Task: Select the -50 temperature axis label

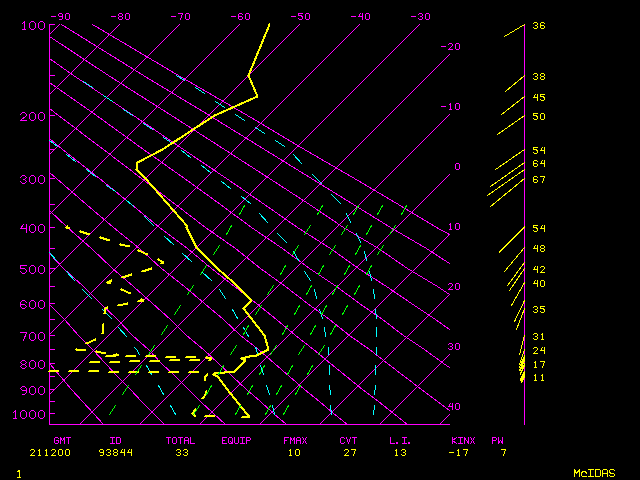Action: 300,17
